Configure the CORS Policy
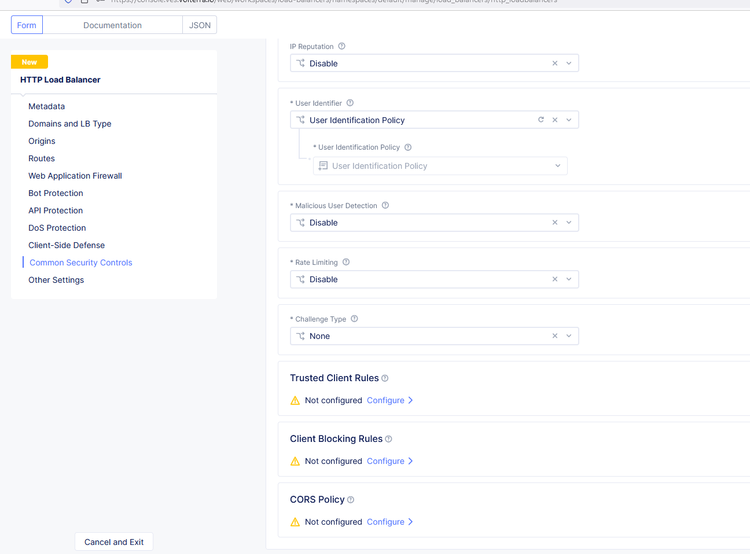The image size is (750, 554). (x=389, y=522)
